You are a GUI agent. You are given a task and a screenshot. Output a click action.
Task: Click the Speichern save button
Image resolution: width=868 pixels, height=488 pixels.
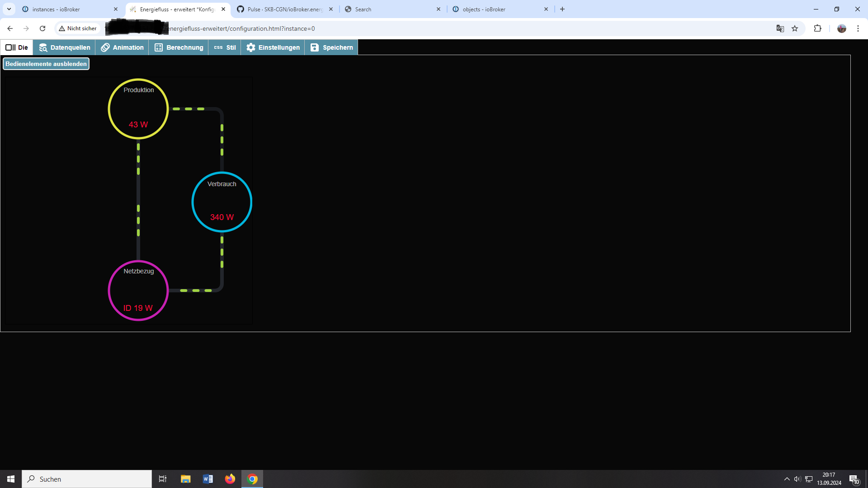point(331,47)
